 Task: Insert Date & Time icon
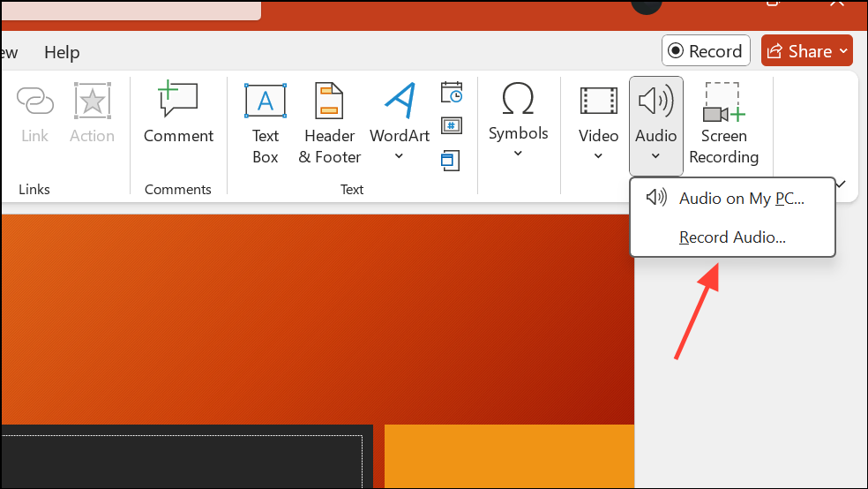[451, 93]
